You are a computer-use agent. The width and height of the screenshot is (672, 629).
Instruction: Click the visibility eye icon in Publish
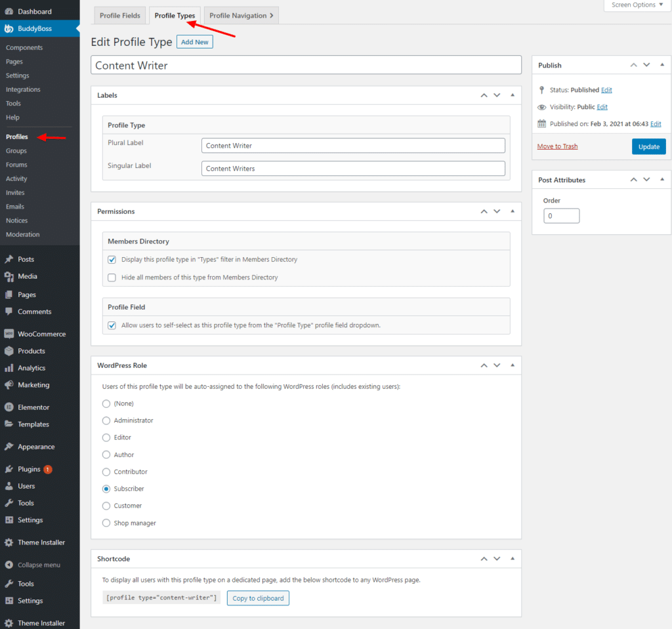[x=541, y=107]
